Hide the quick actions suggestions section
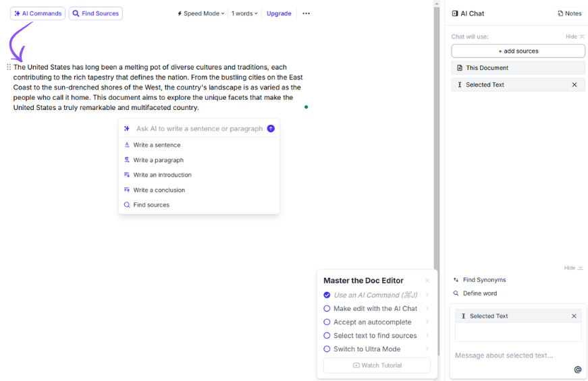The height and width of the screenshot is (381, 588). click(573, 268)
